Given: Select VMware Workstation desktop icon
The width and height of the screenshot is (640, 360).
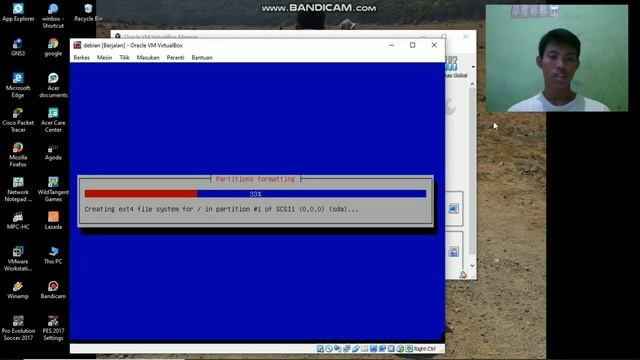Looking at the screenshot, I should (18, 258).
